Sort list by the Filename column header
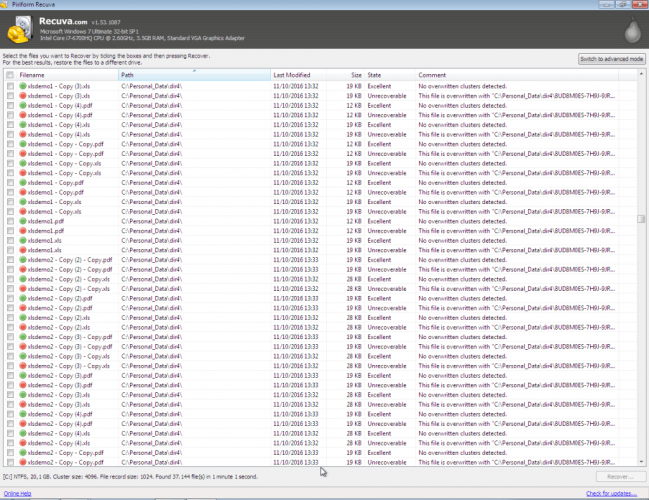This screenshot has width=649, height=500. [67, 75]
